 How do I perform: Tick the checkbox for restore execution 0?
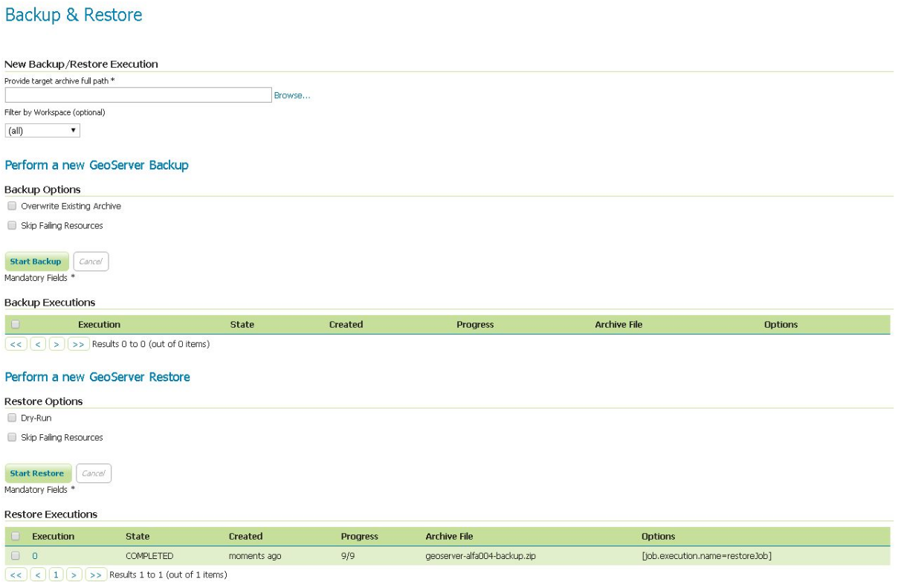click(16, 555)
